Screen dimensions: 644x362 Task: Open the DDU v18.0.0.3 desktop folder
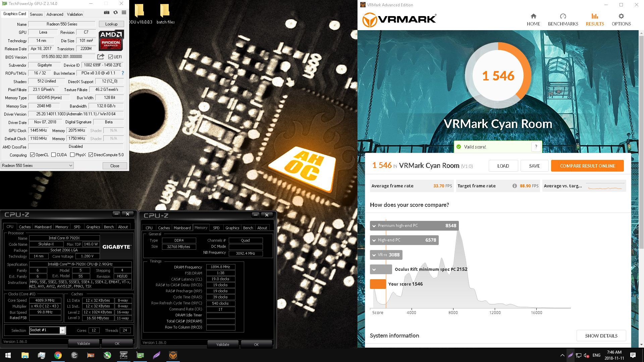140,14
